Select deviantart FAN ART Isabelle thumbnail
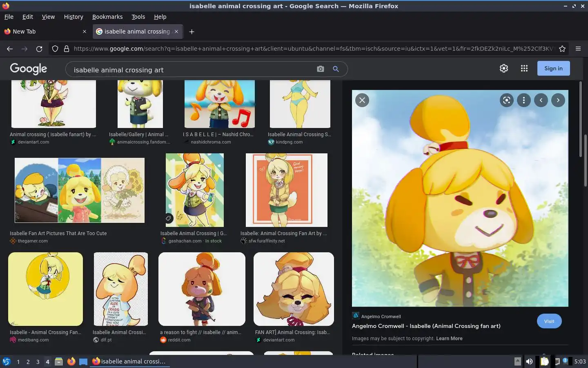The height and width of the screenshot is (368, 588). [294, 289]
